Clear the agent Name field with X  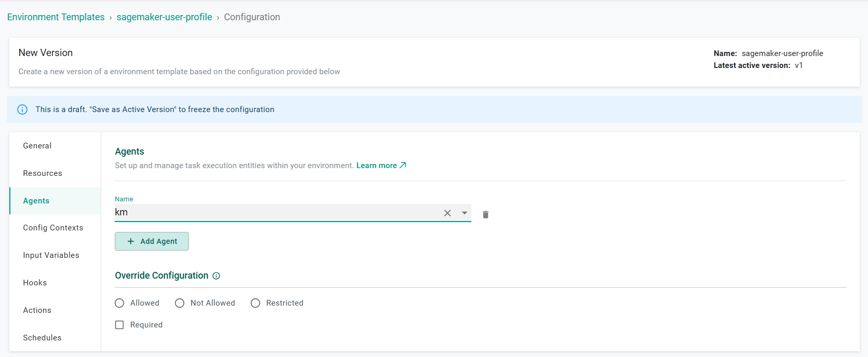coord(447,213)
